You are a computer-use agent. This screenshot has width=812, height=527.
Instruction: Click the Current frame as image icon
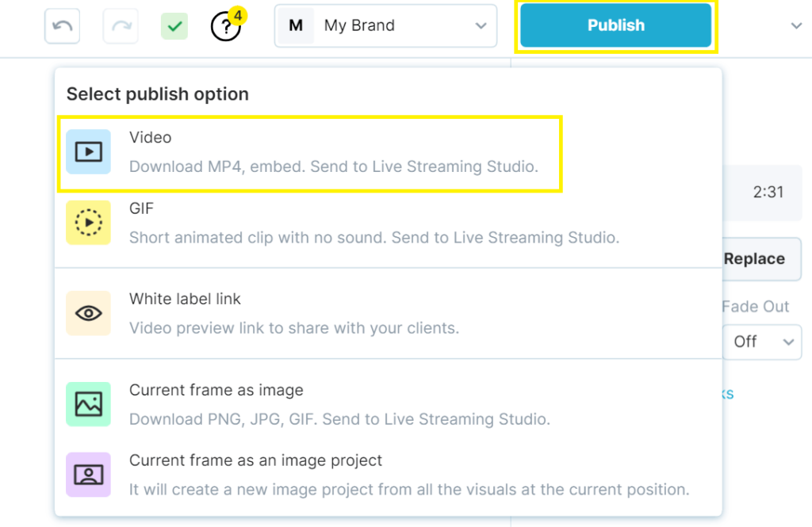tap(87, 404)
